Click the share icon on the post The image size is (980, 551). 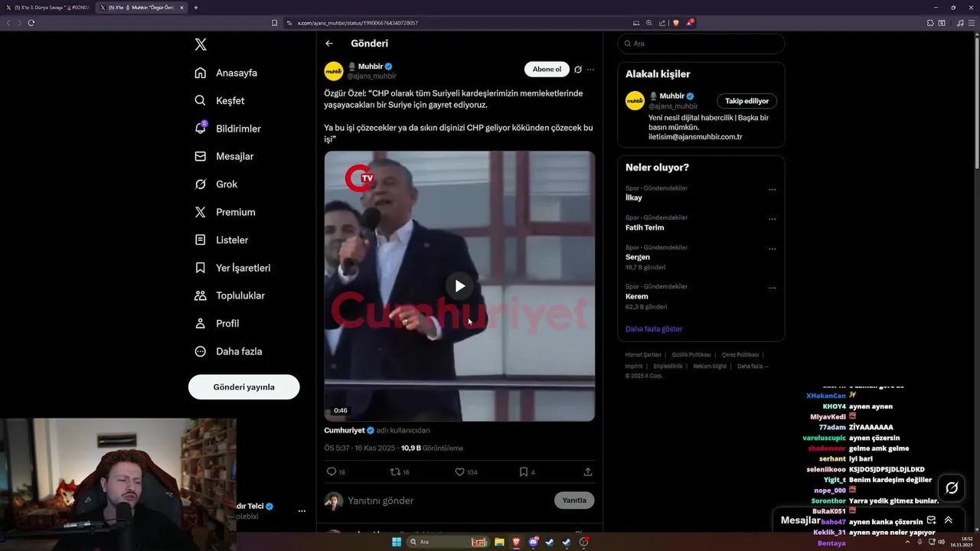588,472
